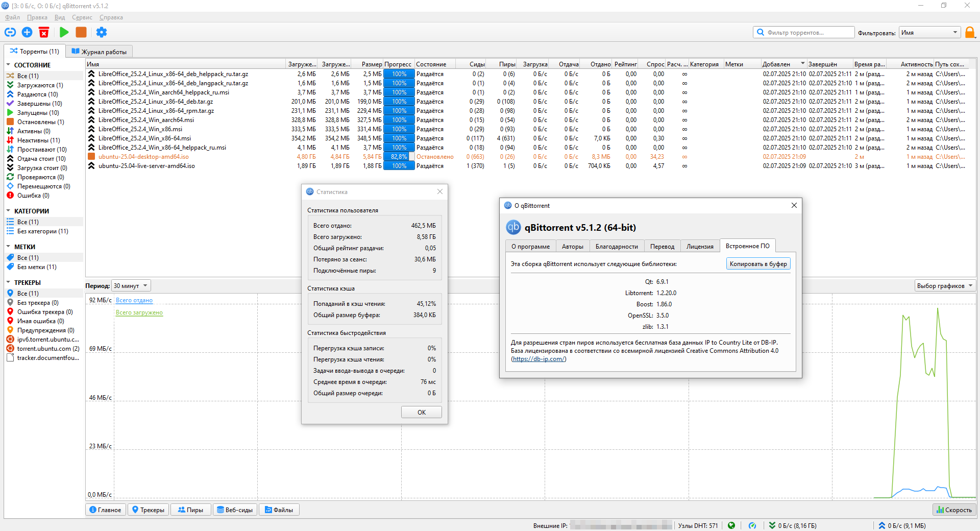The height and width of the screenshot is (531, 980).
Task: Click the Скорость graph button
Action: tap(954, 510)
